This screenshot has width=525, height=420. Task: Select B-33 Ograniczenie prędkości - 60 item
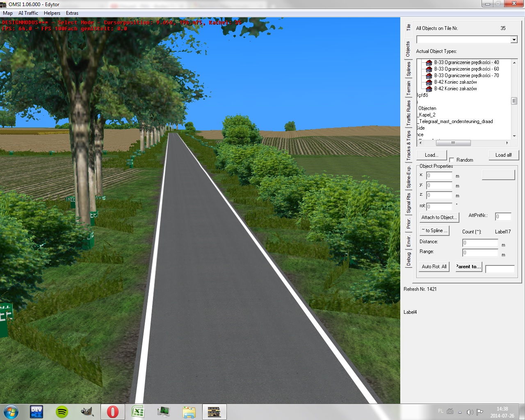pos(467,69)
